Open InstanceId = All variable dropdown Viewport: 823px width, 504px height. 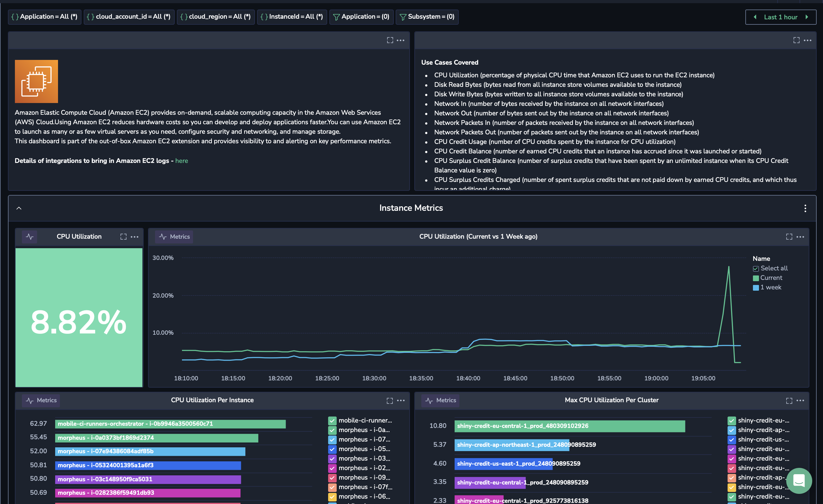292,17
